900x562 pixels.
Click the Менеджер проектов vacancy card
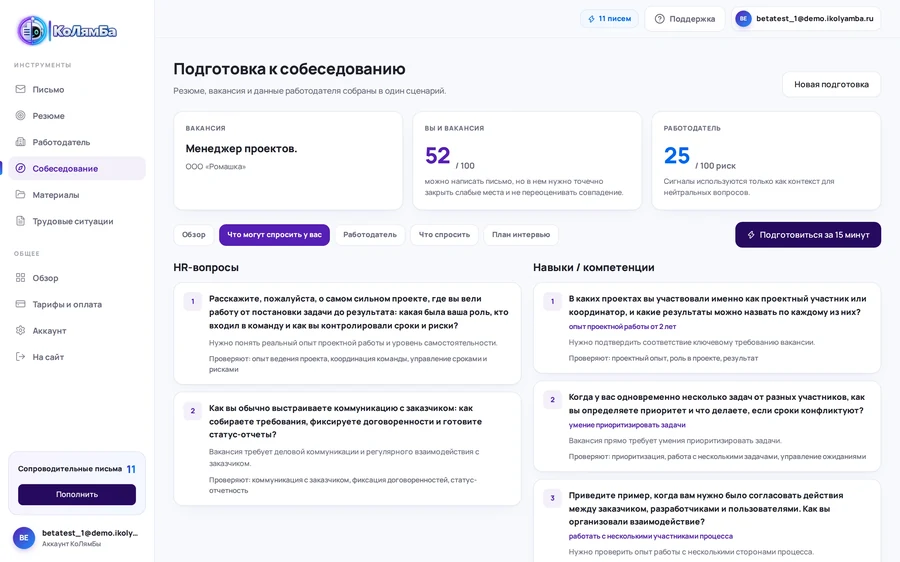pyautogui.click(x=288, y=161)
